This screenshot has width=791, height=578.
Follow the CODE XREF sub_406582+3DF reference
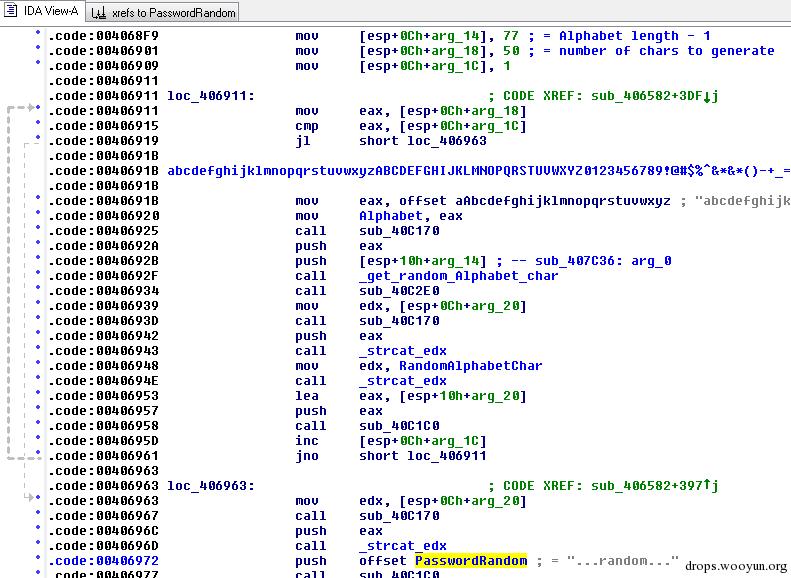coord(652,96)
